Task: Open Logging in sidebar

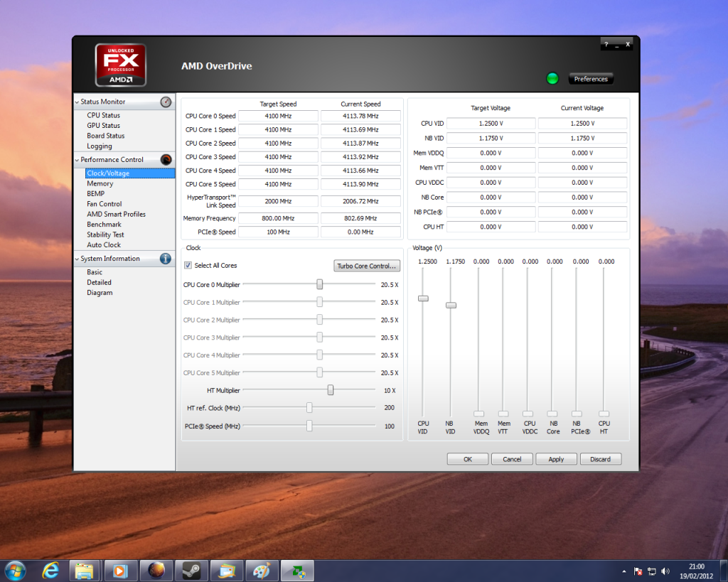Action: tap(100, 146)
